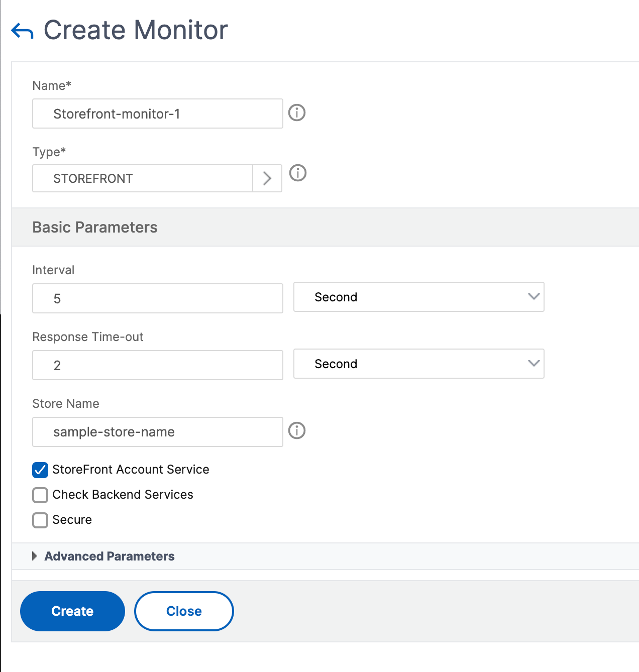
Task: Uncheck StoreFront Account Service checkbox
Action: (x=40, y=470)
